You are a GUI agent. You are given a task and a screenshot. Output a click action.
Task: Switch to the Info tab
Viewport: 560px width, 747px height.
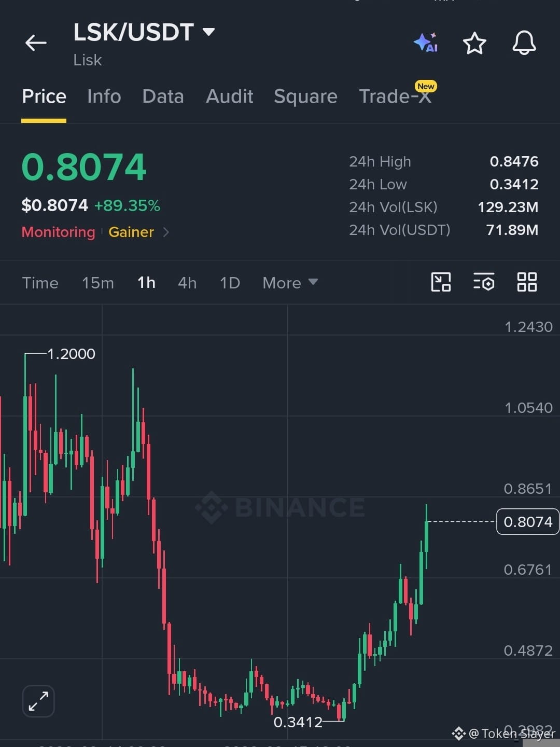pyautogui.click(x=104, y=96)
